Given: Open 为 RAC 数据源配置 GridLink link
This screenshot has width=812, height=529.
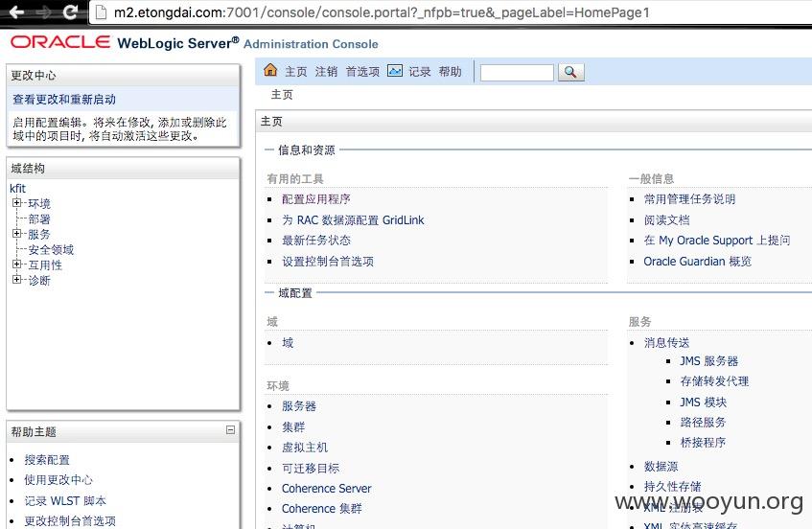Looking at the screenshot, I should pos(353,220).
